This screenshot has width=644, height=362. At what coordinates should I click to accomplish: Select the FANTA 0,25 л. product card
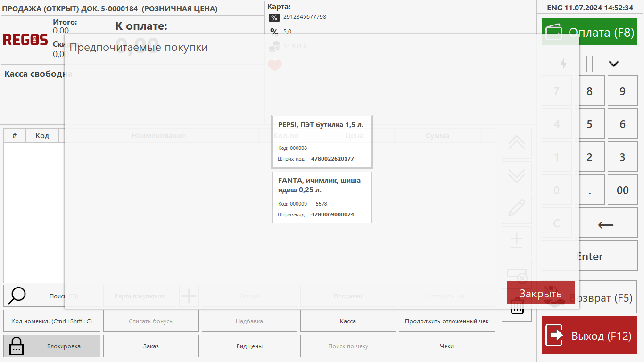[322, 197]
